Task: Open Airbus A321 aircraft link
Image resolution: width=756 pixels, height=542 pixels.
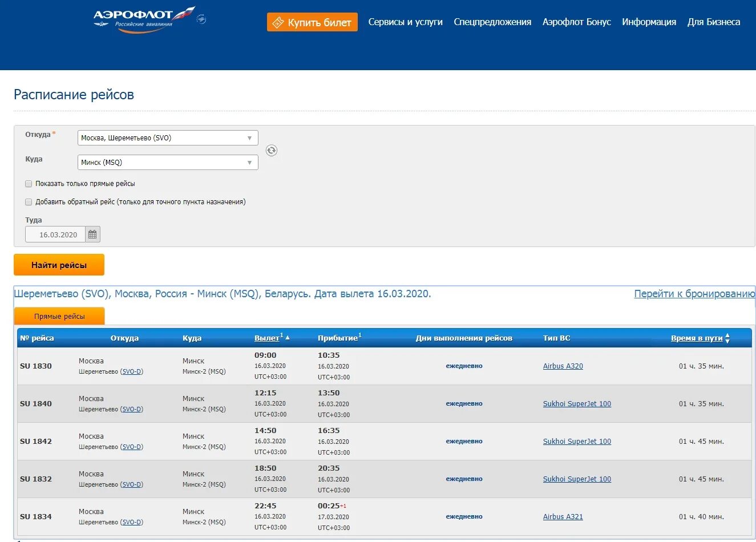Action: tap(563, 517)
